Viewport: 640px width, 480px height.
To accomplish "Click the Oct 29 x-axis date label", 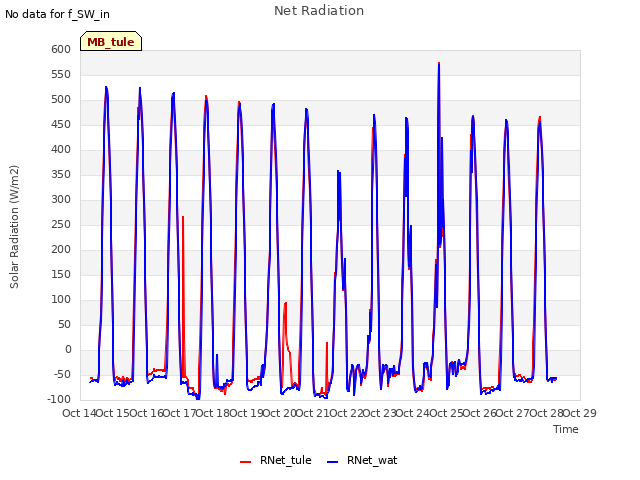I will click(x=580, y=413).
